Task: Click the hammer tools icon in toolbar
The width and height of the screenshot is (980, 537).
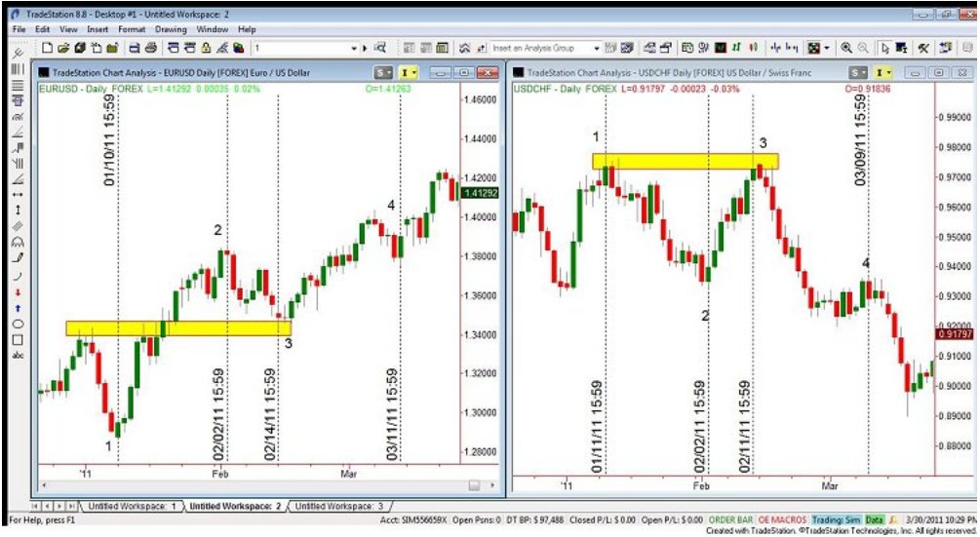Action: [923, 48]
